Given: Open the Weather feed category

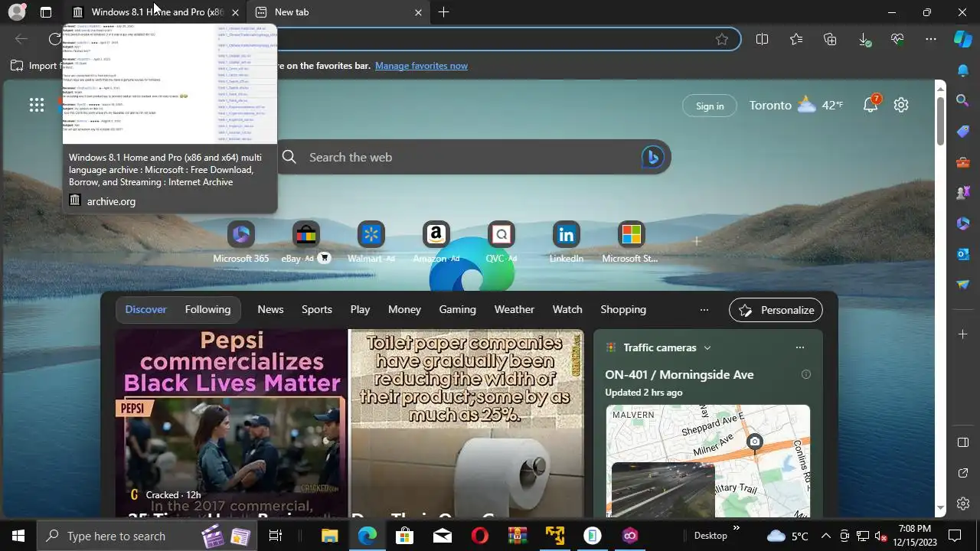Looking at the screenshot, I should 514,309.
